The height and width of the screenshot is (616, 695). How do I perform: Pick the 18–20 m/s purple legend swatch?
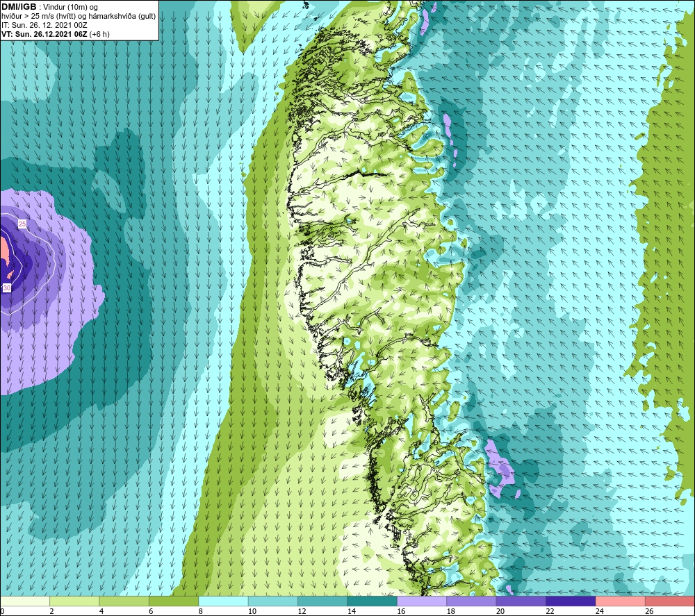472,601
